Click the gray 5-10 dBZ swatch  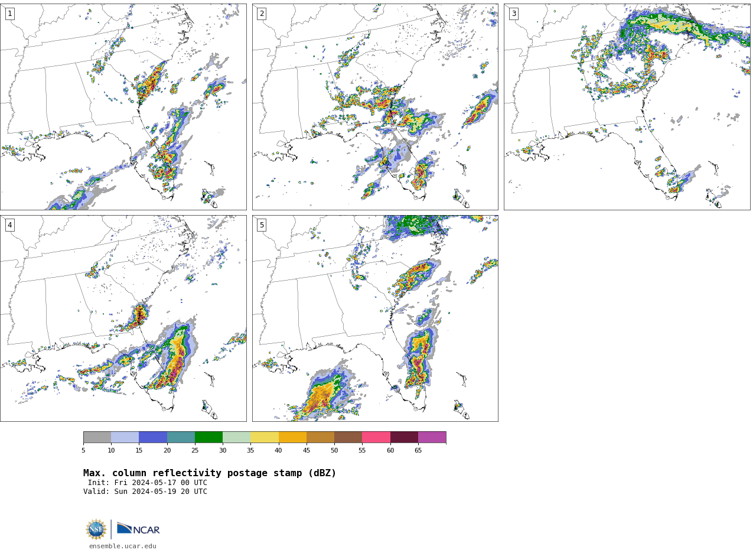pos(97,437)
